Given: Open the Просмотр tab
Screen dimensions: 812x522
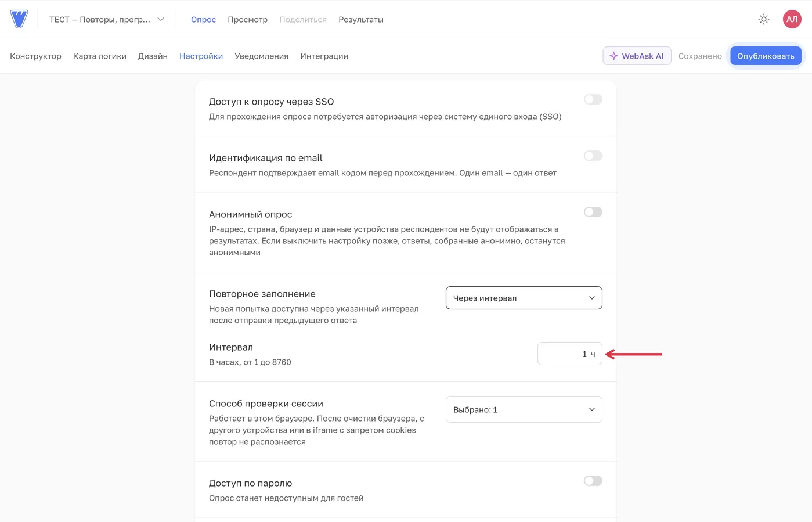Looking at the screenshot, I should pyautogui.click(x=247, y=19).
